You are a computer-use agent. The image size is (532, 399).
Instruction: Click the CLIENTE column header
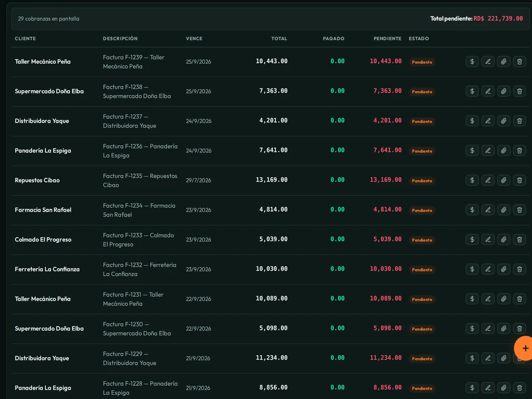click(x=25, y=39)
